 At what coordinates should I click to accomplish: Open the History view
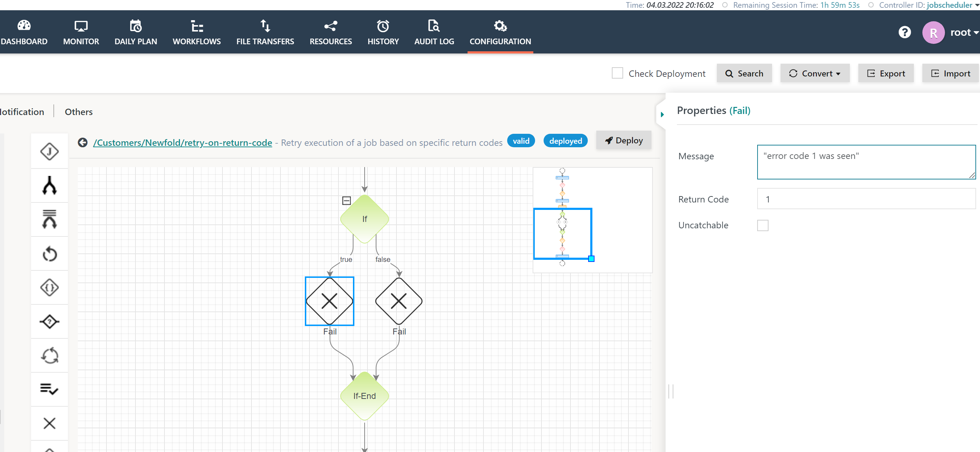pos(383,33)
